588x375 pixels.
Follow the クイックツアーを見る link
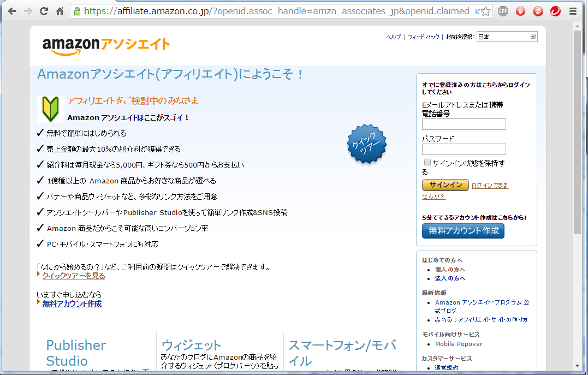(x=74, y=276)
